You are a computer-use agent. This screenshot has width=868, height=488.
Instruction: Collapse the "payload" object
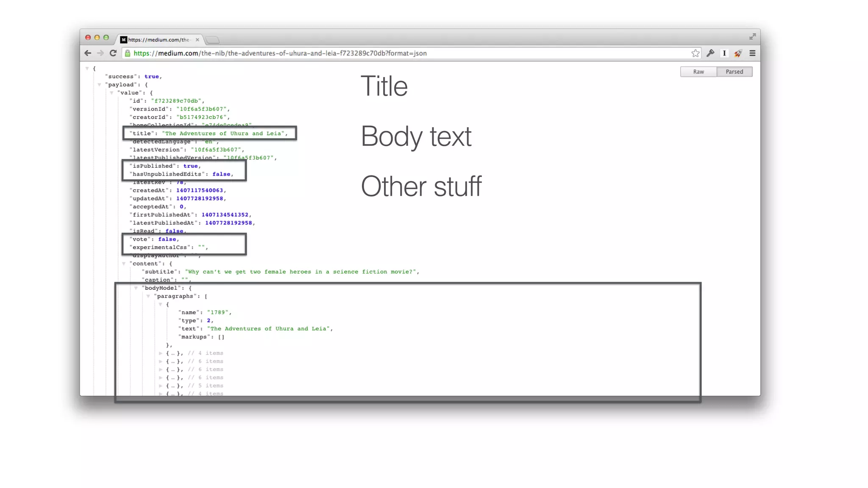pyautogui.click(x=100, y=85)
